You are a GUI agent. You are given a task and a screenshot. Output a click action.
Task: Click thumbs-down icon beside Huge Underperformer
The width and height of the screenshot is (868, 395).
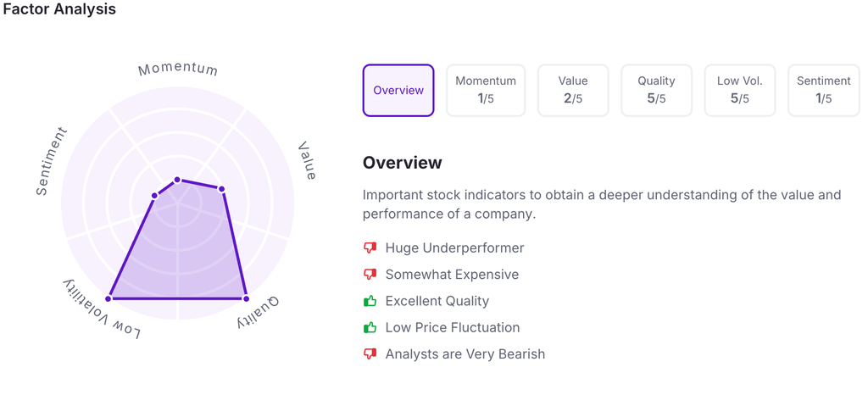point(370,248)
